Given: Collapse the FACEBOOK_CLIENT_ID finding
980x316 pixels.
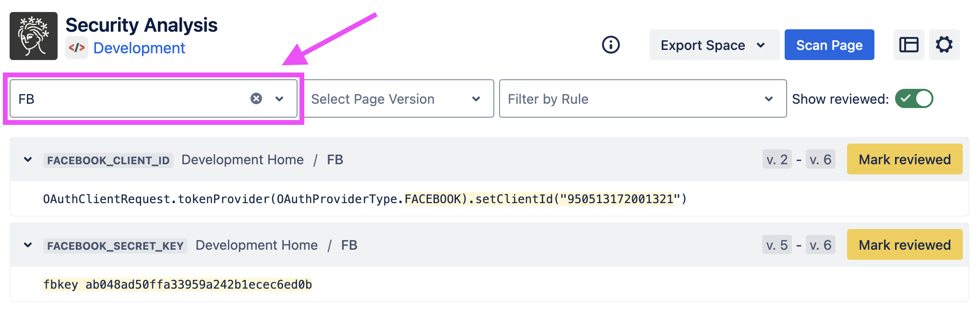Looking at the screenshot, I should click(x=28, y=159).
